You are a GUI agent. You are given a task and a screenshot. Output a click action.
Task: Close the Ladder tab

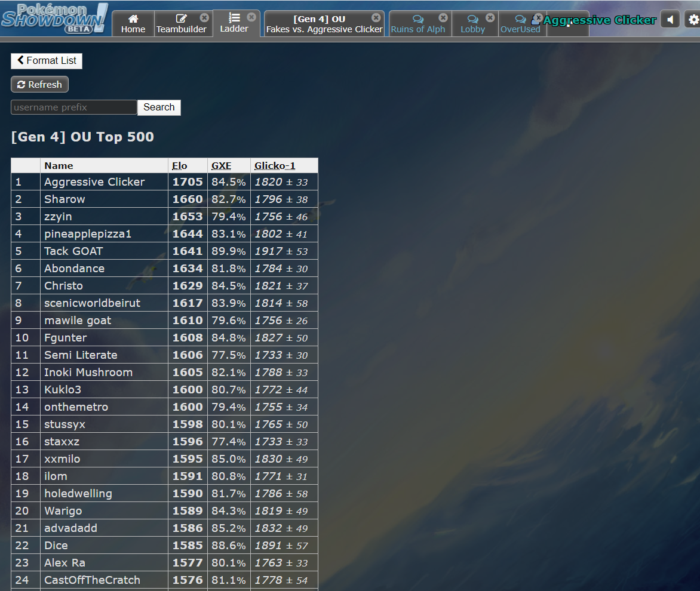(x=251, y=17)
